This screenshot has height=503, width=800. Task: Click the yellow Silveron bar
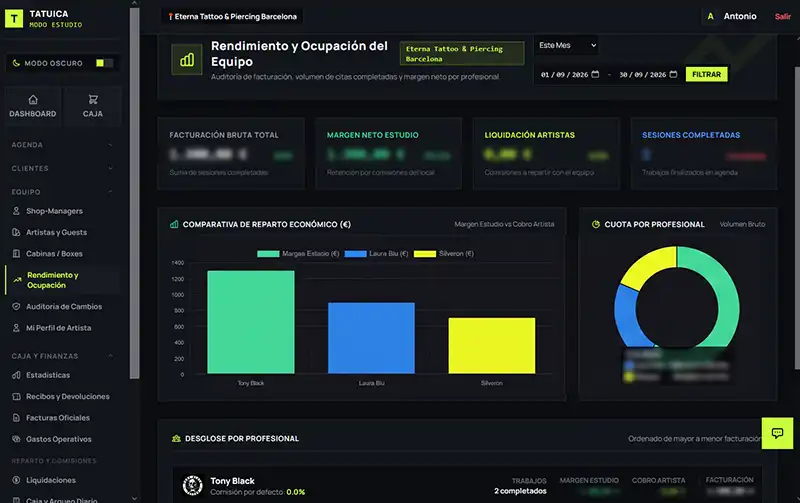(492, 345)
